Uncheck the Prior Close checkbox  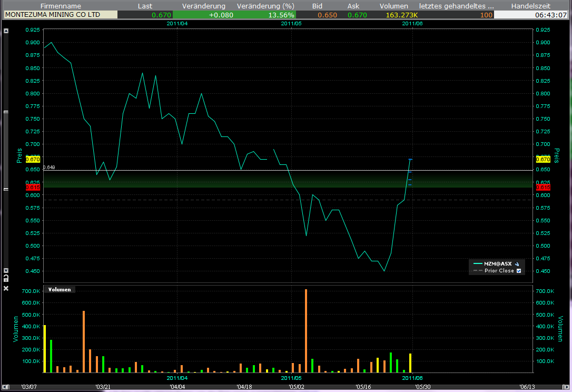[519, 271]
